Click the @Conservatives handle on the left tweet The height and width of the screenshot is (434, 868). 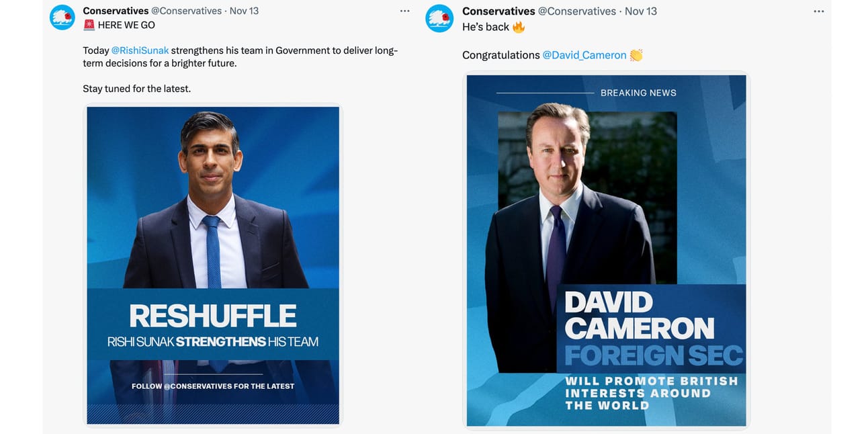coord(186,11)
